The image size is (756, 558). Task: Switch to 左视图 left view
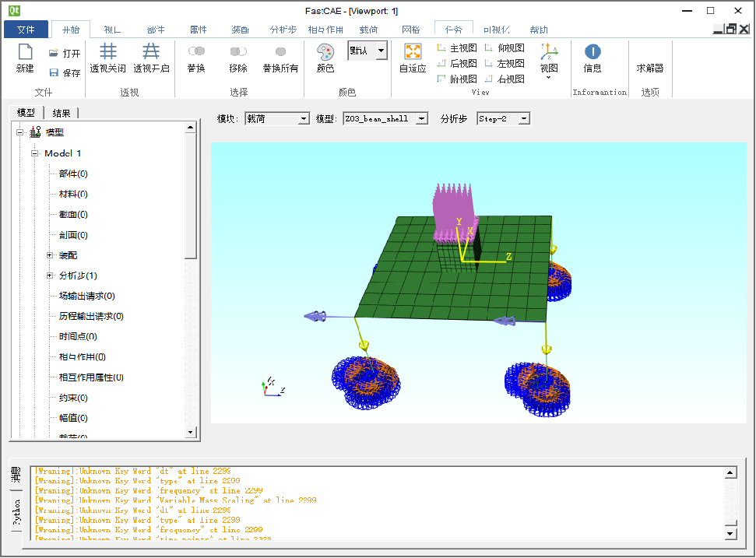[505, 63]
